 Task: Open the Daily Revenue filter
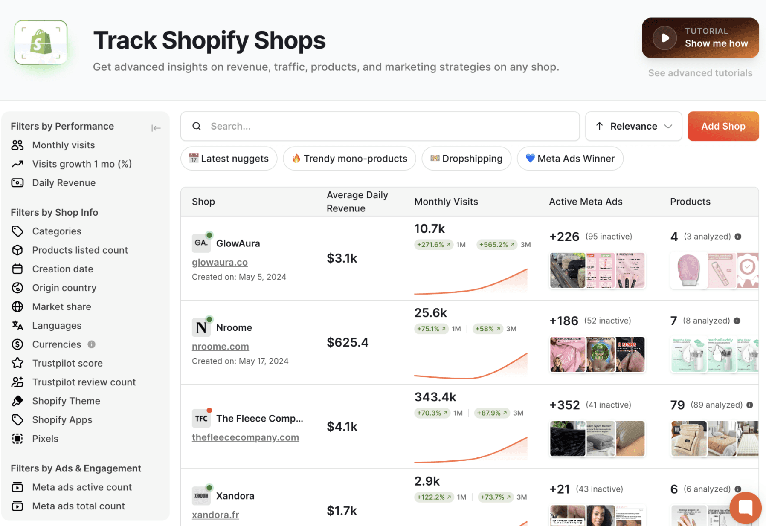[64, 183]
